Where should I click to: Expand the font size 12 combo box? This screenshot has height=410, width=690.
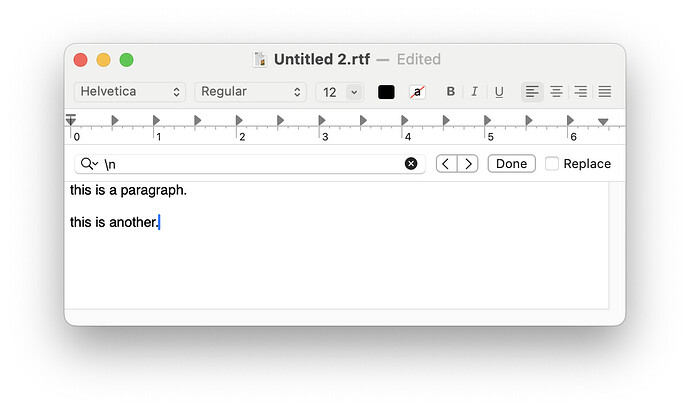353,92
